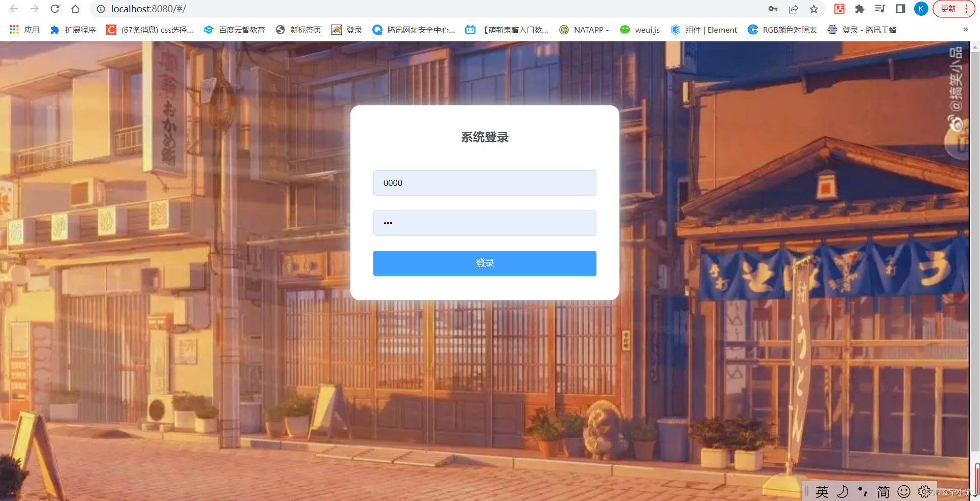Image resolution: width=980 pixels, height=501 pixels.
Task: Open the IME settings gear icon
Action: pyautogui.click(x=924, y=491)
